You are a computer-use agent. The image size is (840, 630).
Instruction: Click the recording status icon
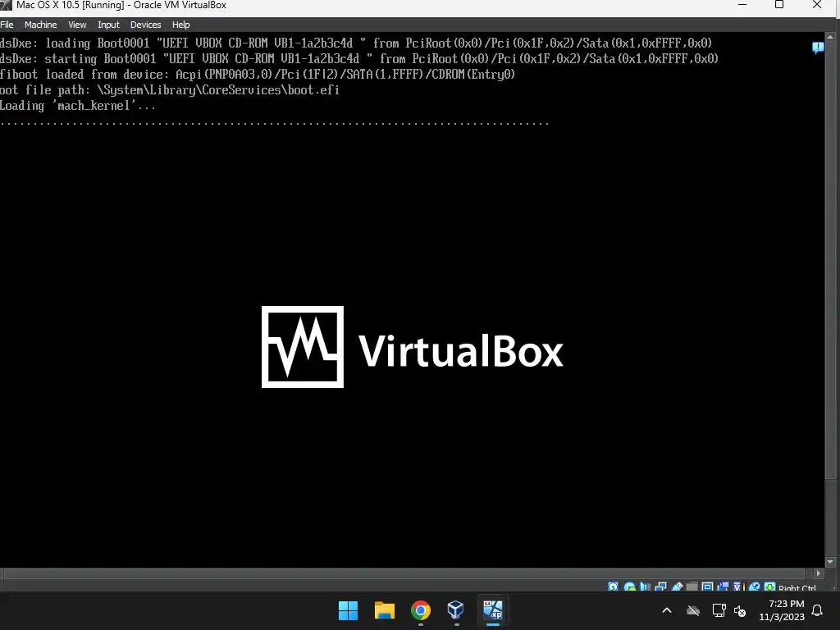pyautogui.click(x=724, y=587)
